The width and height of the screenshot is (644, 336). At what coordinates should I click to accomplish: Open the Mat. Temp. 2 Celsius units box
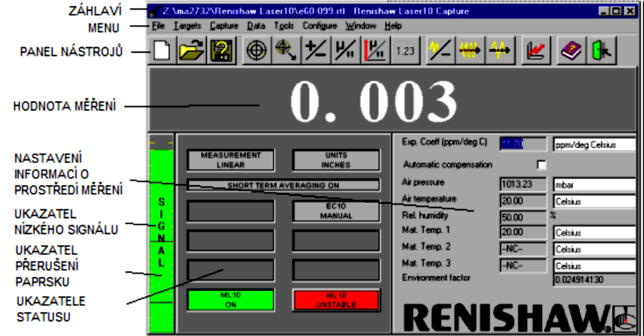[594, 249]
